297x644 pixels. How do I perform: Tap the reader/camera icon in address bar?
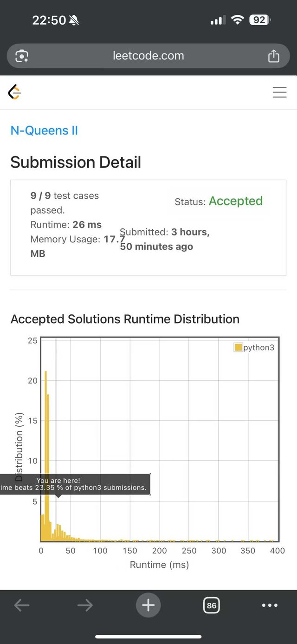click(22, 56)
